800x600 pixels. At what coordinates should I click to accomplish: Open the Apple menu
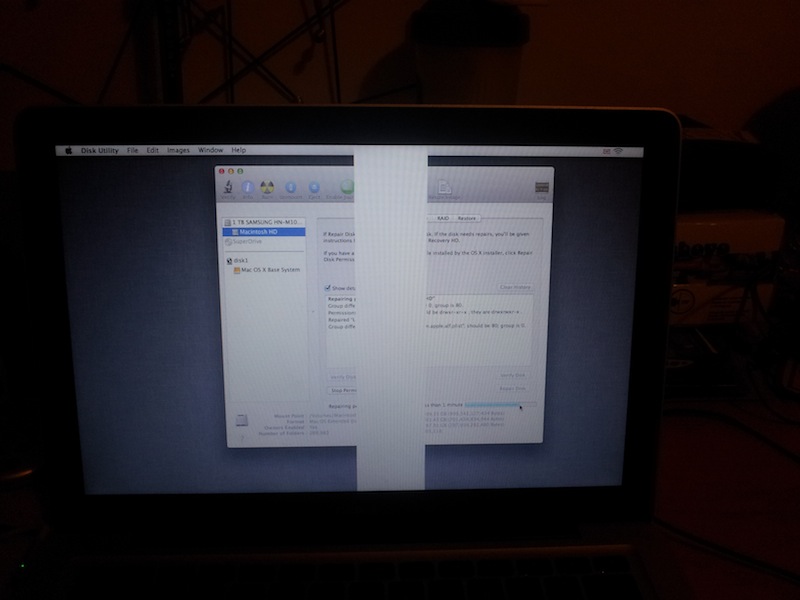[68, 151]
